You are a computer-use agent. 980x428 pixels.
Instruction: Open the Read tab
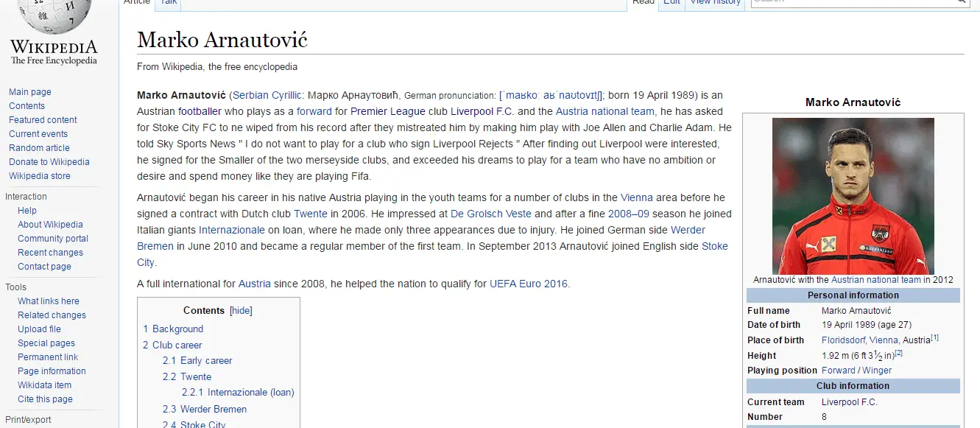pos(643,3)
